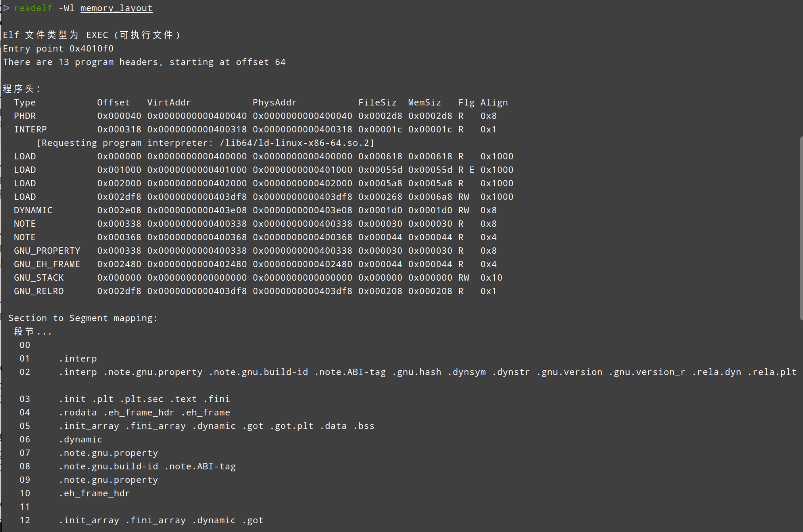Viewport: 803px width, 532px height.
Task: Click the VirtAddr column header
Action: (169, 102)
